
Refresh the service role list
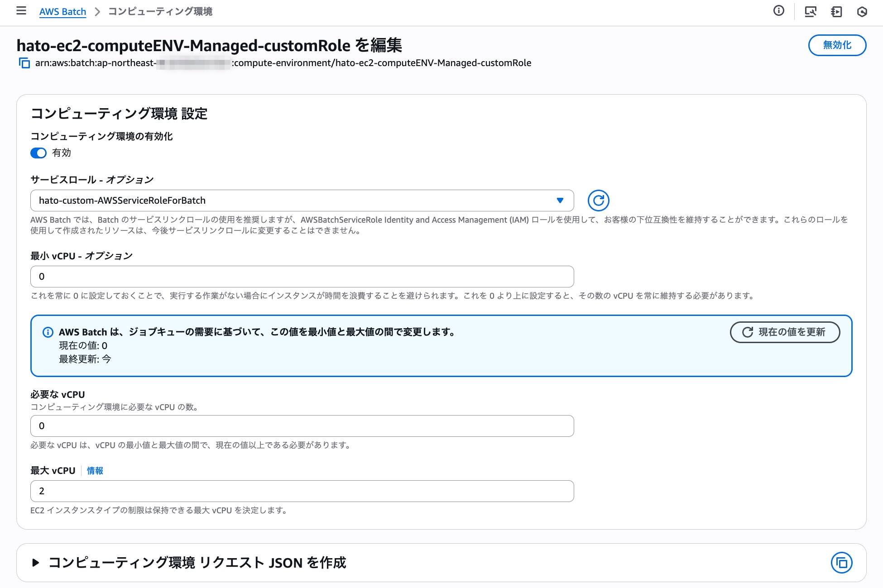coord(598,201)
